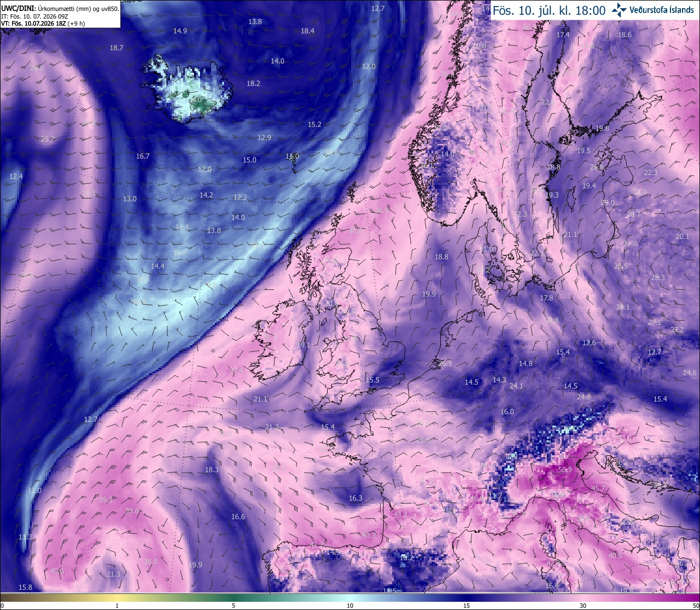Select the 45.7 value label
Image resolution: width=700 pixels, height=610 pixels.
598,489
